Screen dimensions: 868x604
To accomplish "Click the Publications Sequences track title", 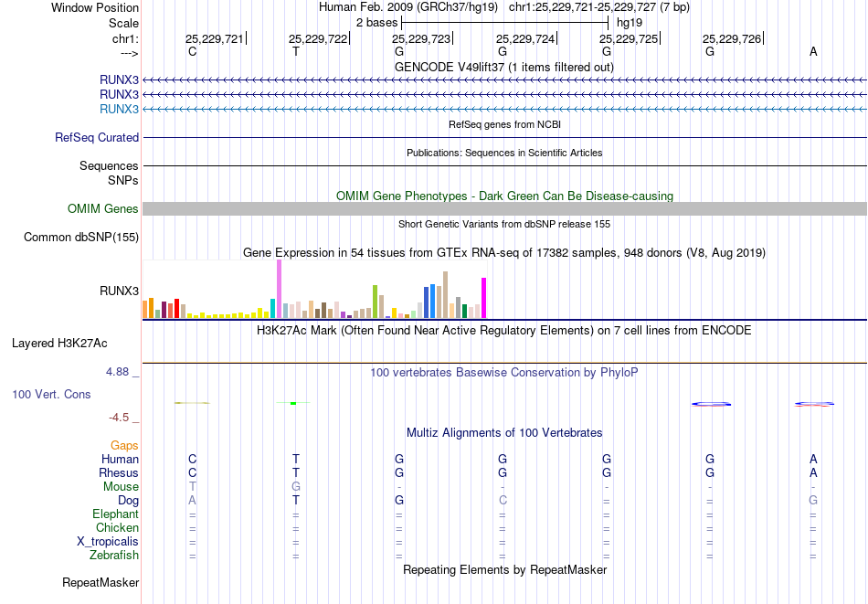I will coord(504,153).
